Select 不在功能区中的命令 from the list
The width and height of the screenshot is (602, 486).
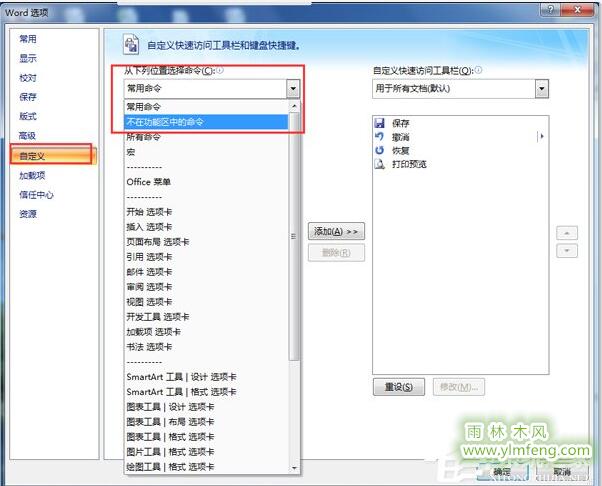click(x=206, y=122)
